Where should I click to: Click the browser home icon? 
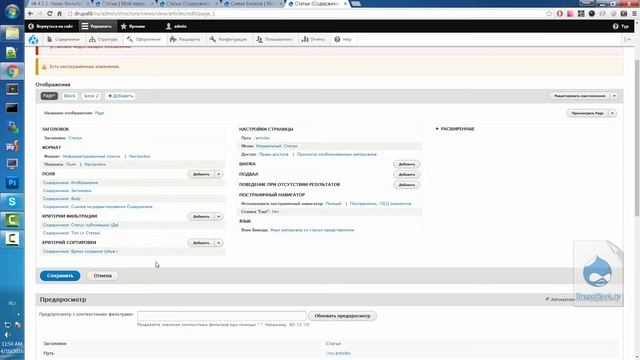pyautogui.click(x=59, y=13)
